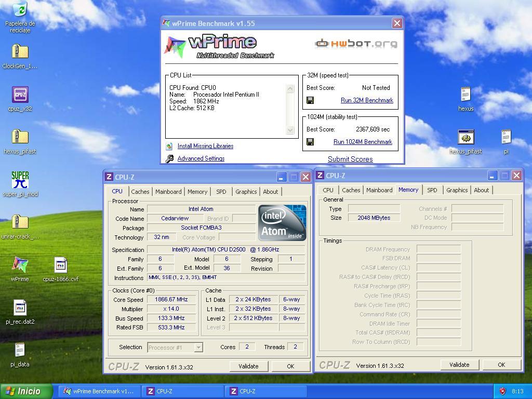This screenshot has width=532, height=399.
Task: Select the wPrime desktop shortcut icon
Action: coord(20,264)
